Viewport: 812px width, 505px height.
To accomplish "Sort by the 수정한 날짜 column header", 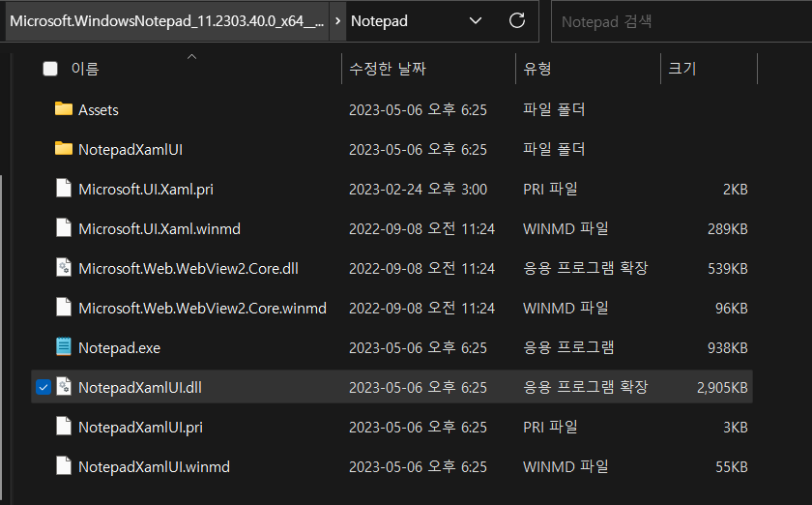I will (x=388, y=69).
